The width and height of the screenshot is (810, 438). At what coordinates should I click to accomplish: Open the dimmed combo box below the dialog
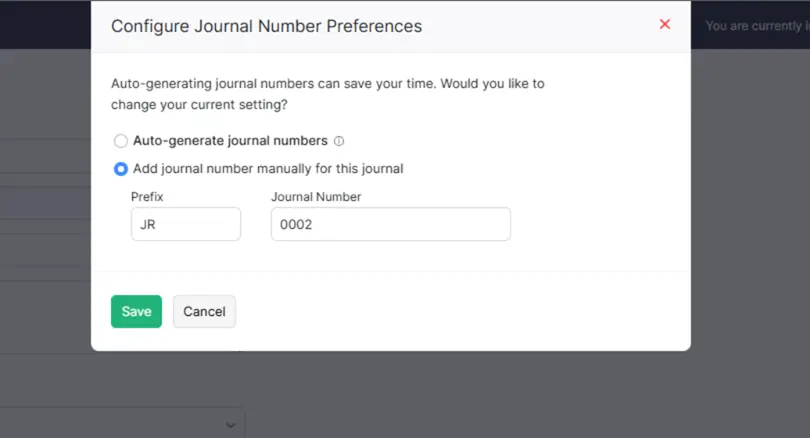pyautogui.click(x=121, y=424)
